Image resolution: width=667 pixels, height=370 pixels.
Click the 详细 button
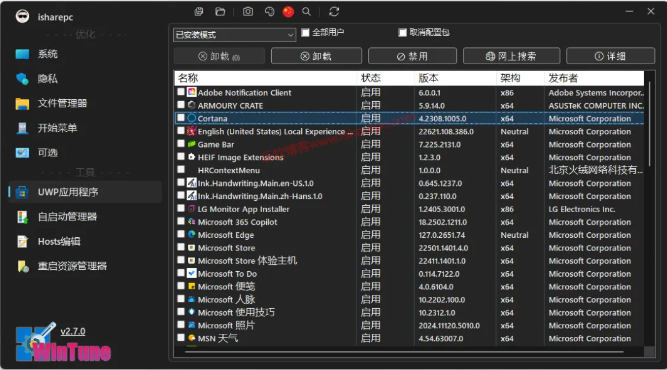point(610,56)
